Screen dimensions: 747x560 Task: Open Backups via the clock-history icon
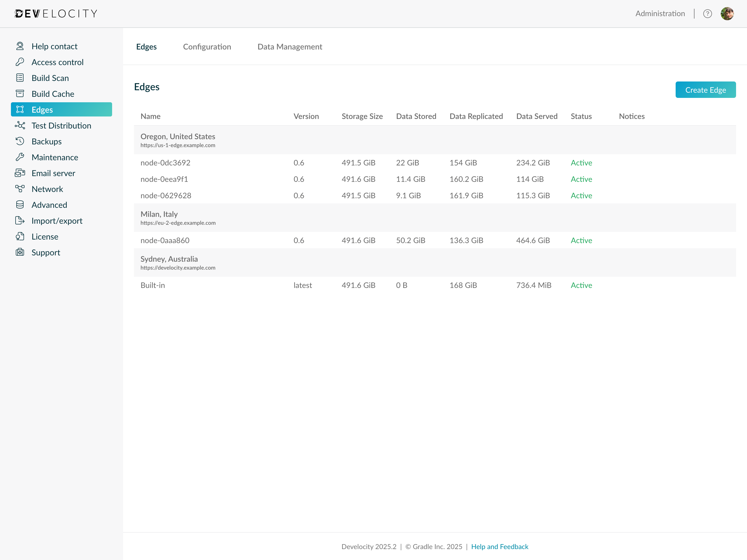(20, 141)
